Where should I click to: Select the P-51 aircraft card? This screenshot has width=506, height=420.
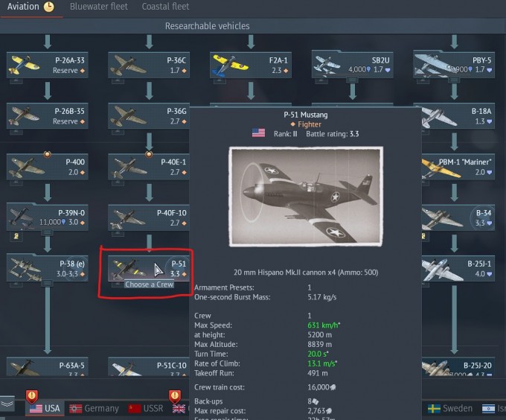(149, 268)
